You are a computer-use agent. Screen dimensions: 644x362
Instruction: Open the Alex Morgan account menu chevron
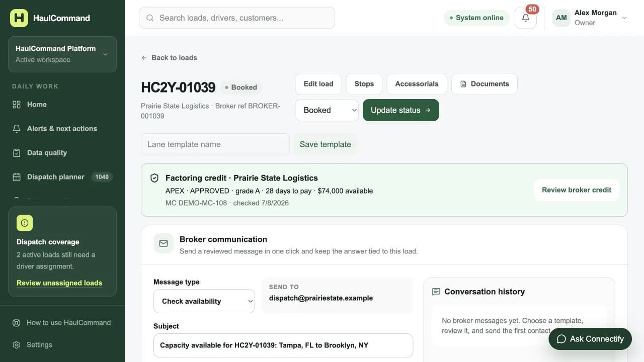(x=624, y=18)
